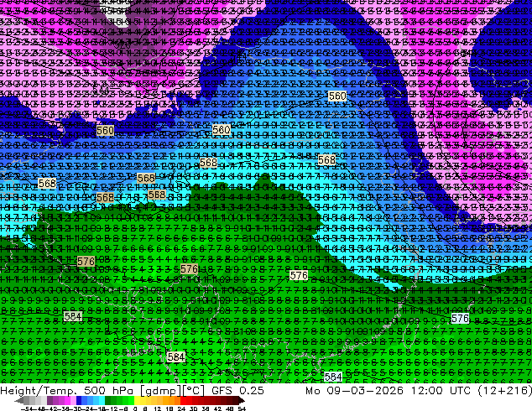Click the "[gdmp]" unit label
532x411 pixels.
point(161,391)
